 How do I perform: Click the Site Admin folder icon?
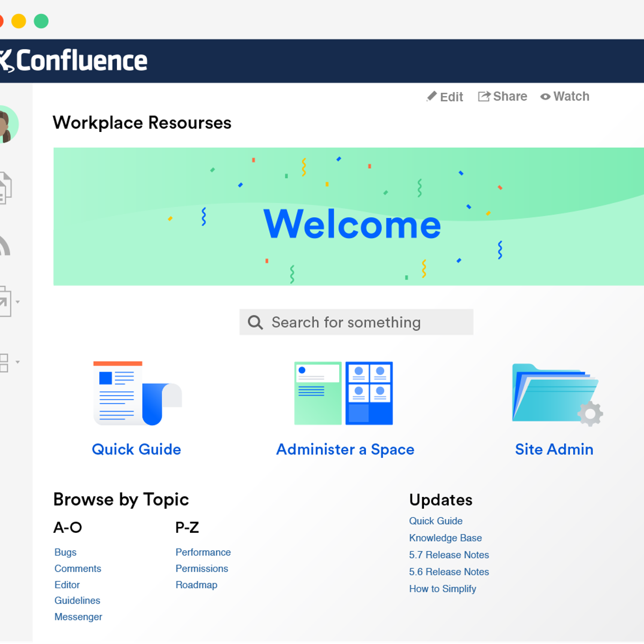(x=554, y=393)
